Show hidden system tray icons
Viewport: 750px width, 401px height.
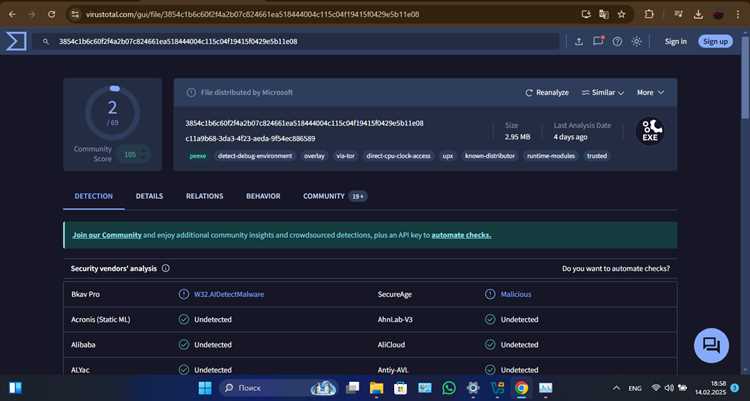pos(617,388)
